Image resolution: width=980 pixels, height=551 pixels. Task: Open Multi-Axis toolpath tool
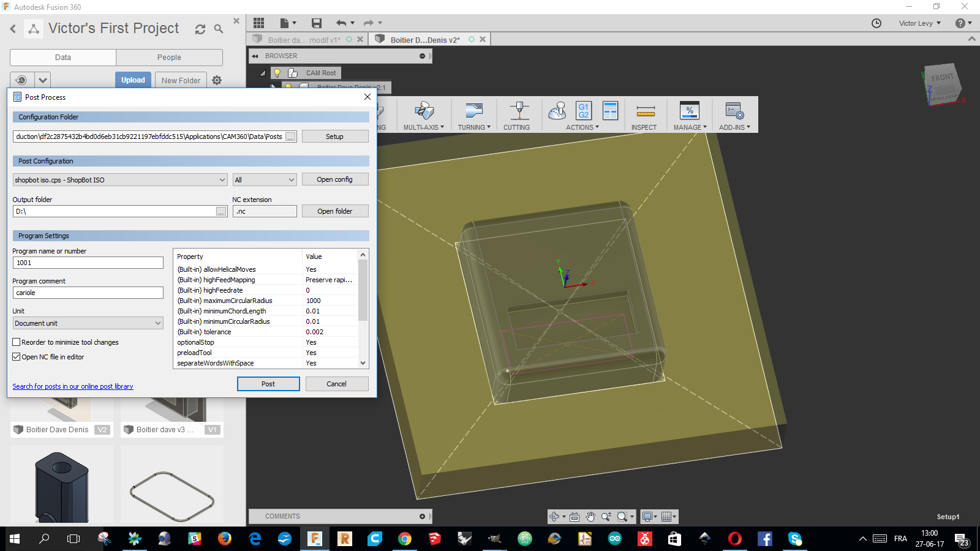[424, 111]
